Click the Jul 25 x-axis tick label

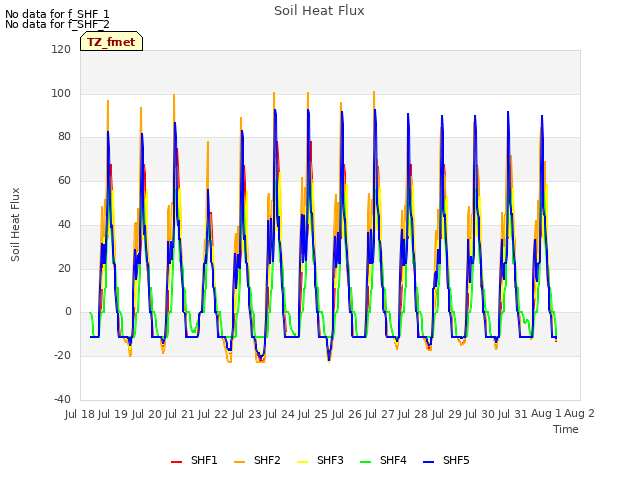tap(313, 414)
